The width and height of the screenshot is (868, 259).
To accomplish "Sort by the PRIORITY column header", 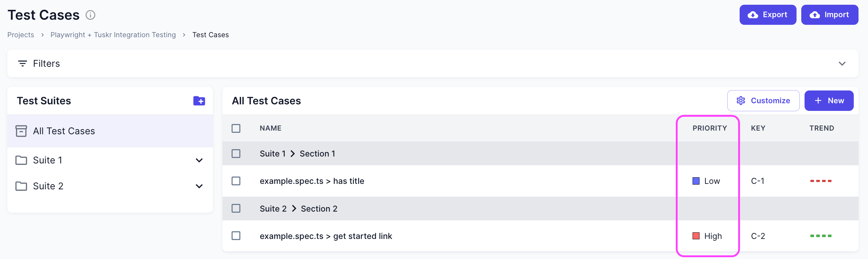I will (x=710, y=128).
